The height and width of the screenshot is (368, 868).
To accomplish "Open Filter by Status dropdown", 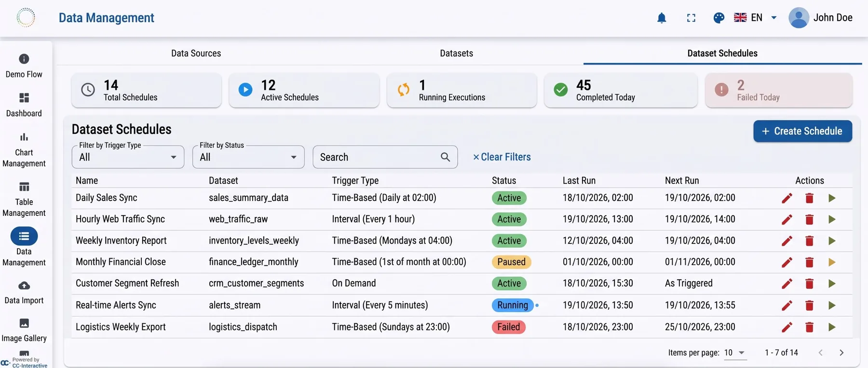I will (248, 157).
